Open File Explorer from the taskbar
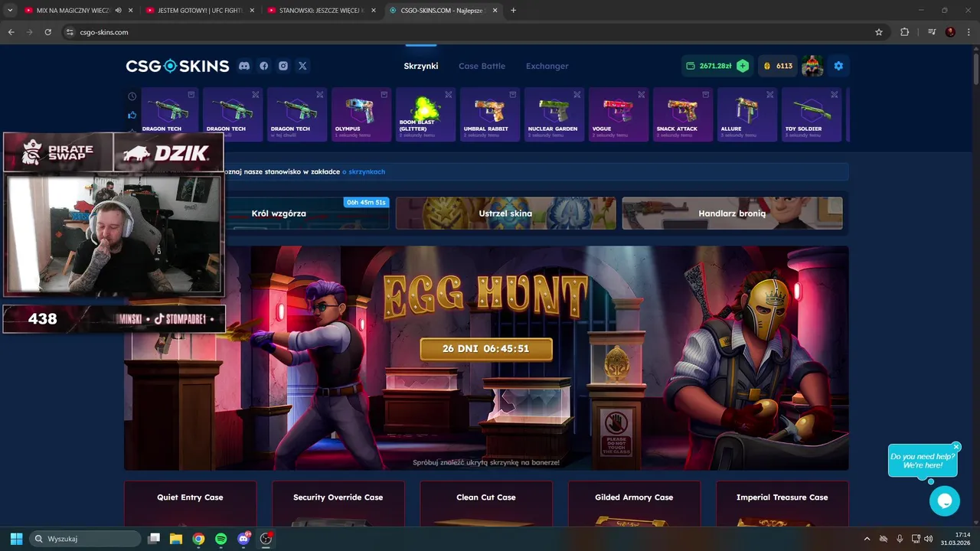Image resolution: width=980 pixels, height=551 pixels. click(176, 539)
